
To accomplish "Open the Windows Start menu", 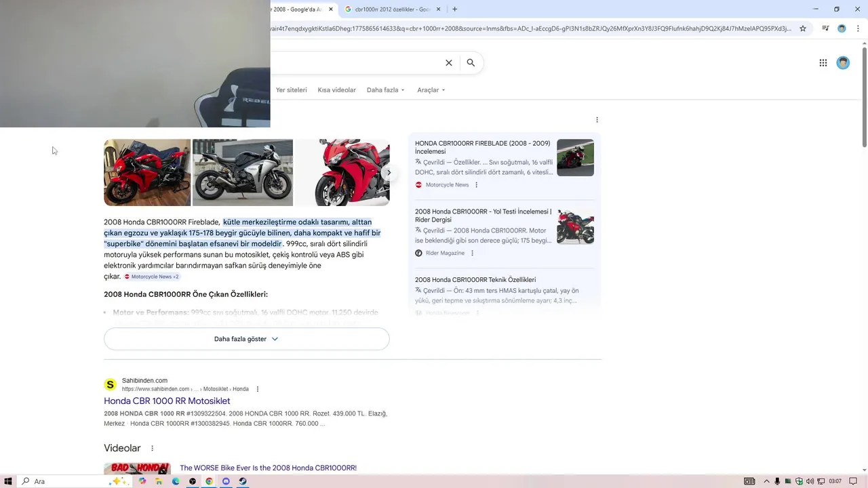I will (x=8, y=481).
